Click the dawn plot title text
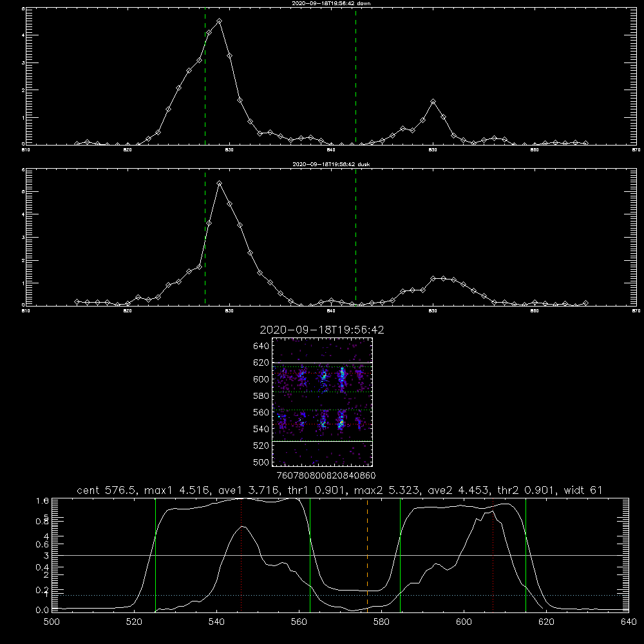 (331, 3)
